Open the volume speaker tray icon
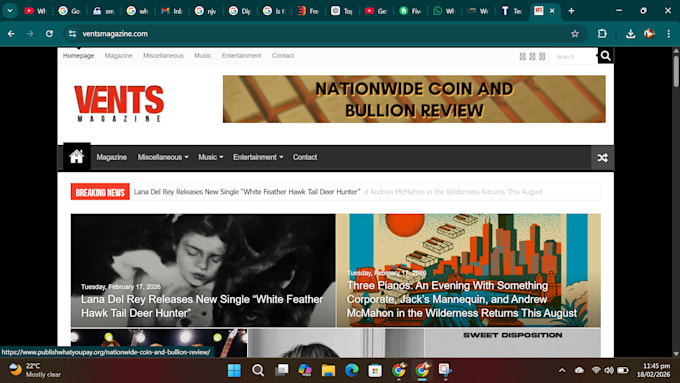The width and height of the screenshot is (680, 383). (609, 370)
